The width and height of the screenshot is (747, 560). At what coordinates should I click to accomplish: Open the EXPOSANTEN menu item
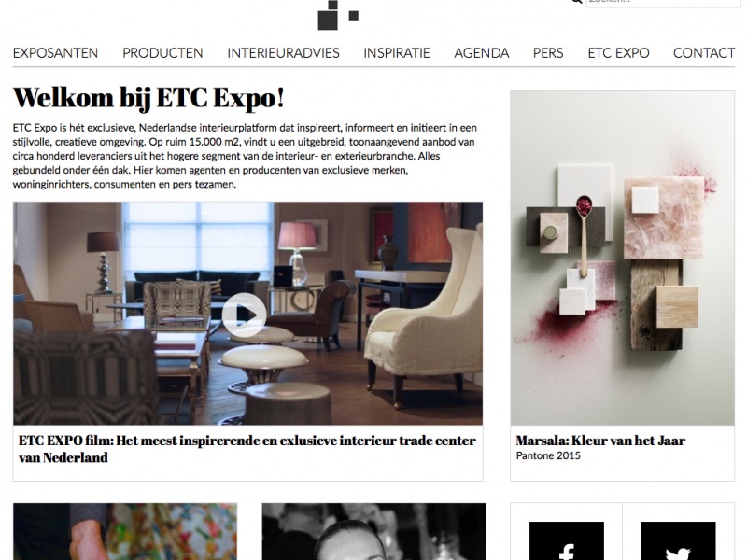[55, 53]
